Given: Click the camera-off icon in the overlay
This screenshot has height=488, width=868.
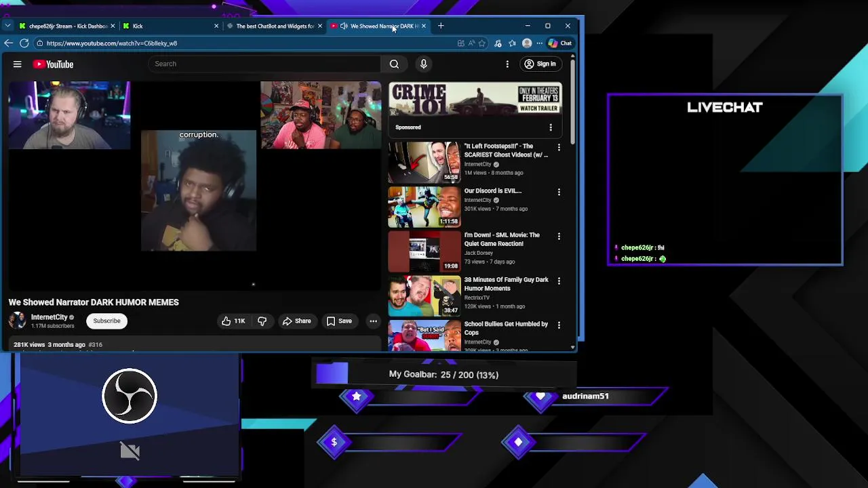Looking at the screenshot, I should point(130,451).
